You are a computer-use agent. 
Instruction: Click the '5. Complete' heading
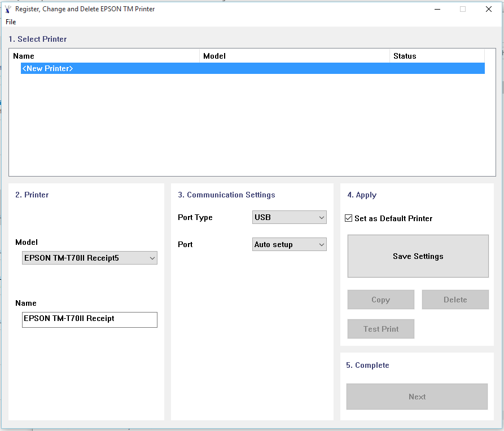[367, 365]
